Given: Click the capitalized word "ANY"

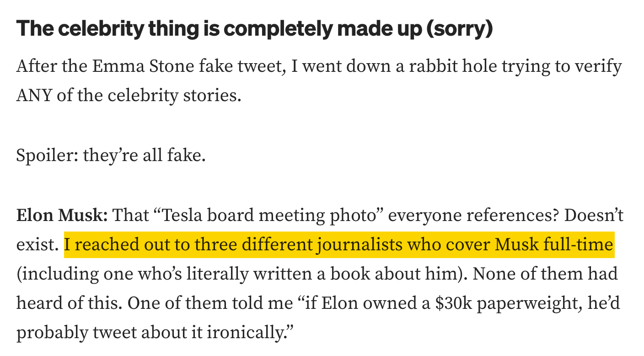Looking at the screenshot, I should [x=34, y=96].
